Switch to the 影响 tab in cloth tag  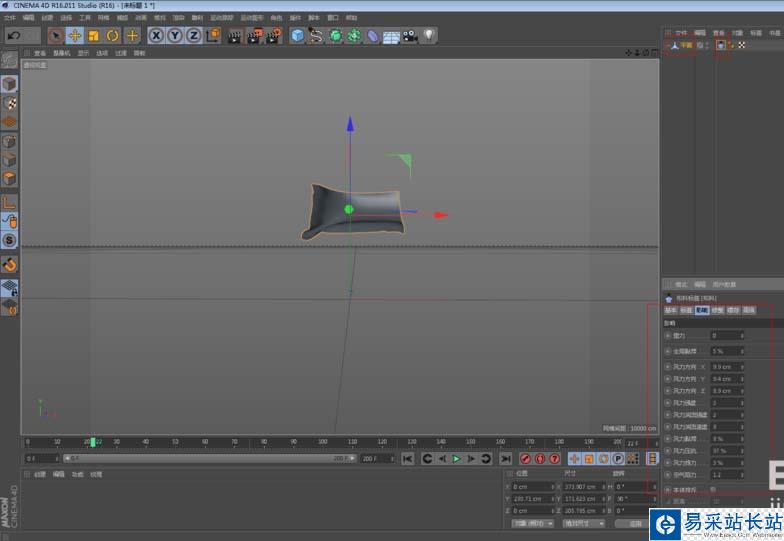(702, 311)
